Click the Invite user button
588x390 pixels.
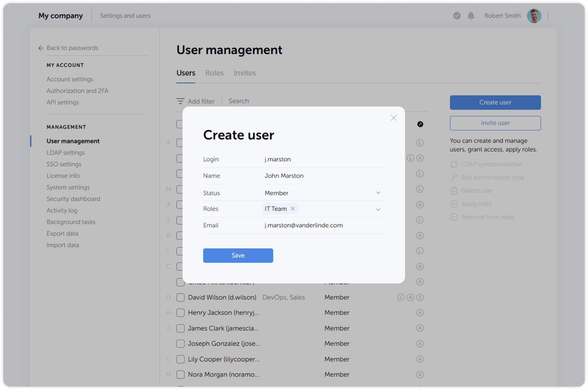495,123
